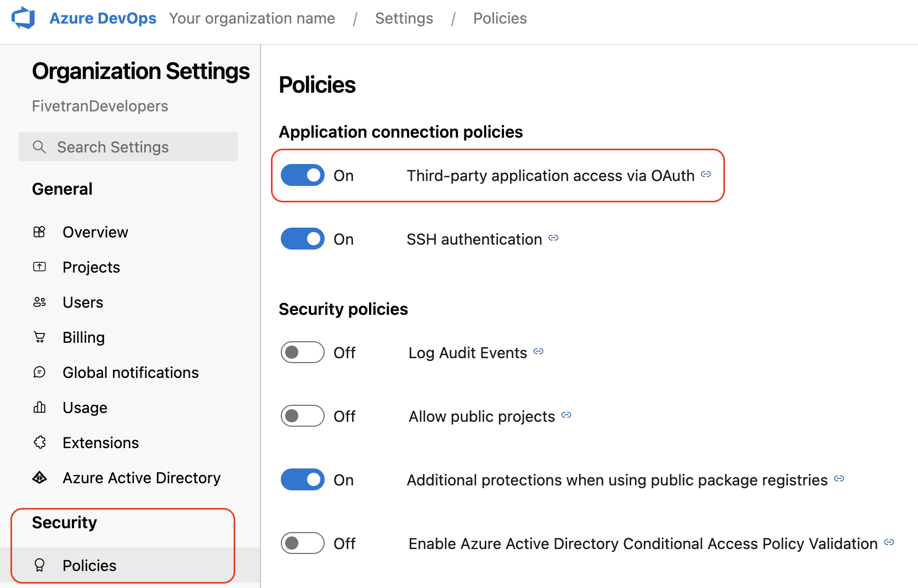The height and width of the screenshot is (588, 918).
Task: Click the Organization Settings heading
Action: 141,71
